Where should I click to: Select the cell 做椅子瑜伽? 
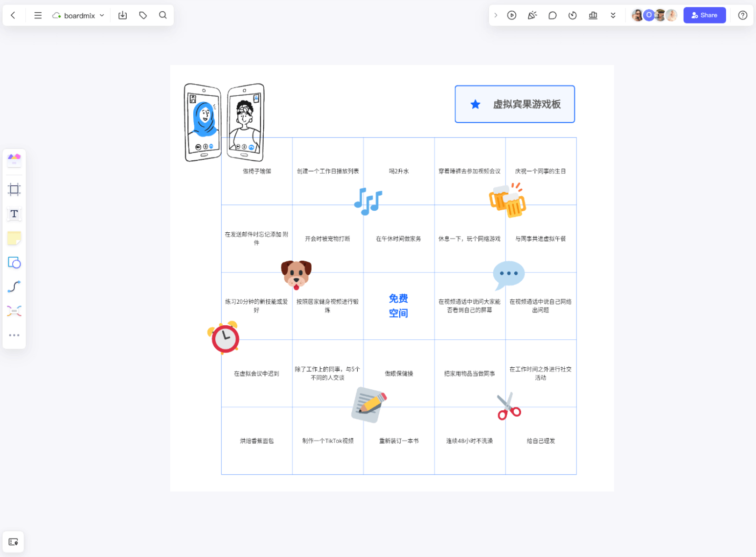coord(257,171)
